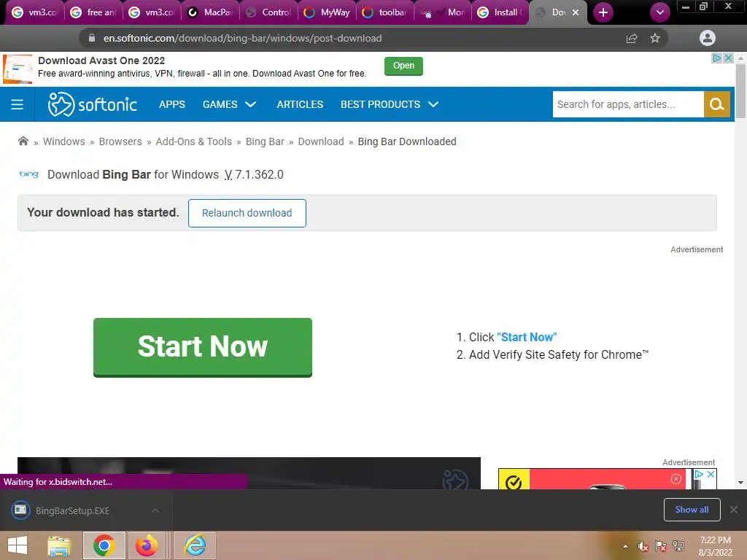This screenshot has width=747, height=560.
Task: Click the AdChoices icon on bottom ad
Action: point(699,474)
